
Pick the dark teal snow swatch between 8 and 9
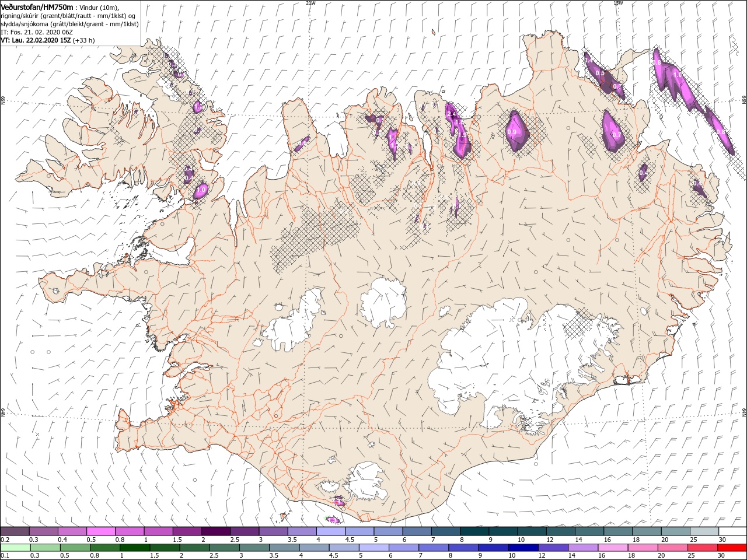[x=474, y=531]
